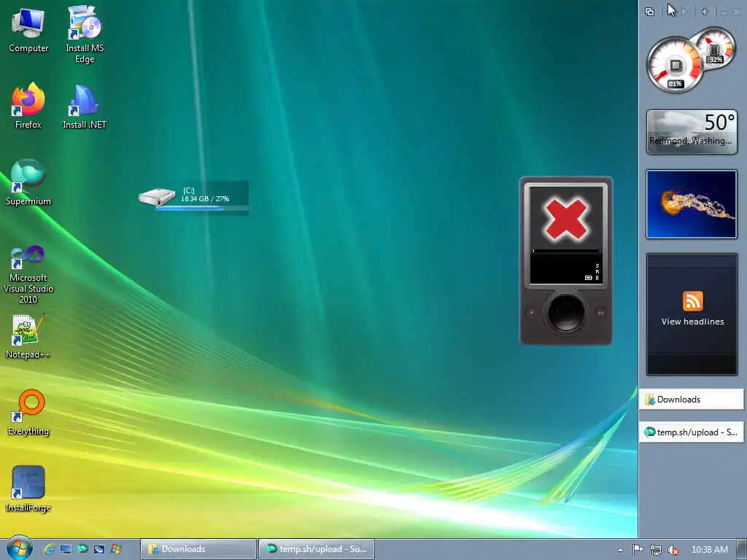Open the Start menu orb

coord(19,548)
